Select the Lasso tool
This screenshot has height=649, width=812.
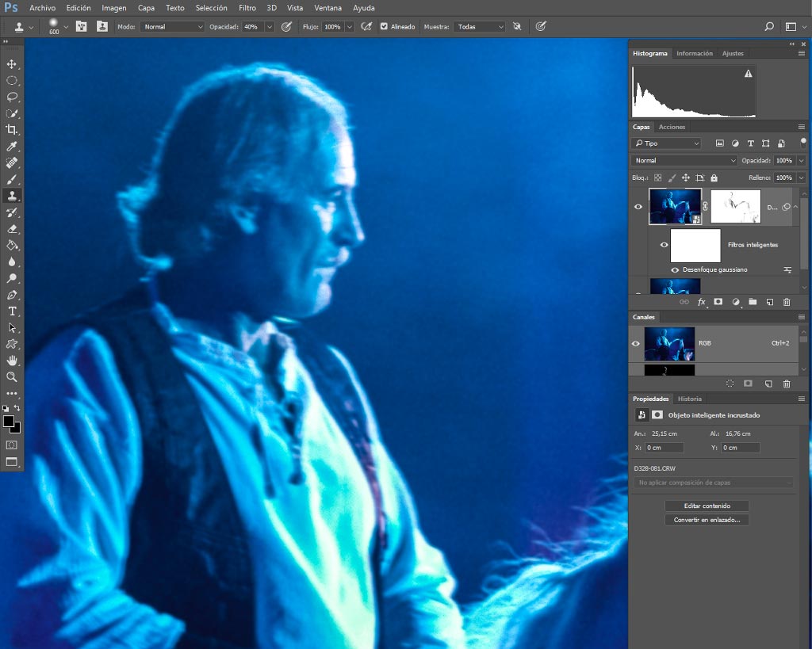click(x=11, y=97)
